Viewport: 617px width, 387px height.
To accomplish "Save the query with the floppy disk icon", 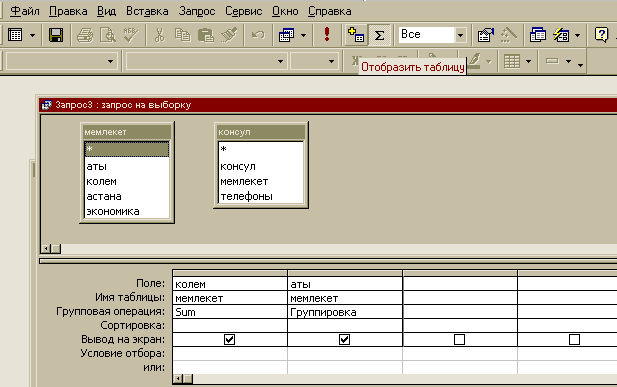I will pyautogui.click(x=56, y=35).
